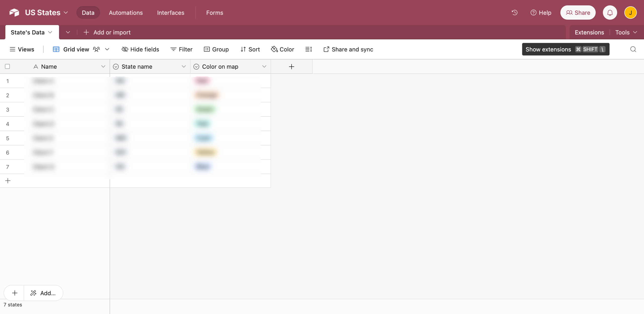The width and height of the screenshot is (644, 314).
Task: Open the Sort options
Action: (250, 49)
